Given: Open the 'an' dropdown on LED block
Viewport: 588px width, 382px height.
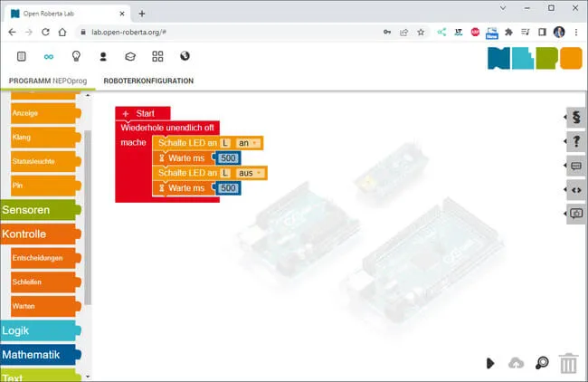Looking at the screenshot, I should (x=248, y=143).
